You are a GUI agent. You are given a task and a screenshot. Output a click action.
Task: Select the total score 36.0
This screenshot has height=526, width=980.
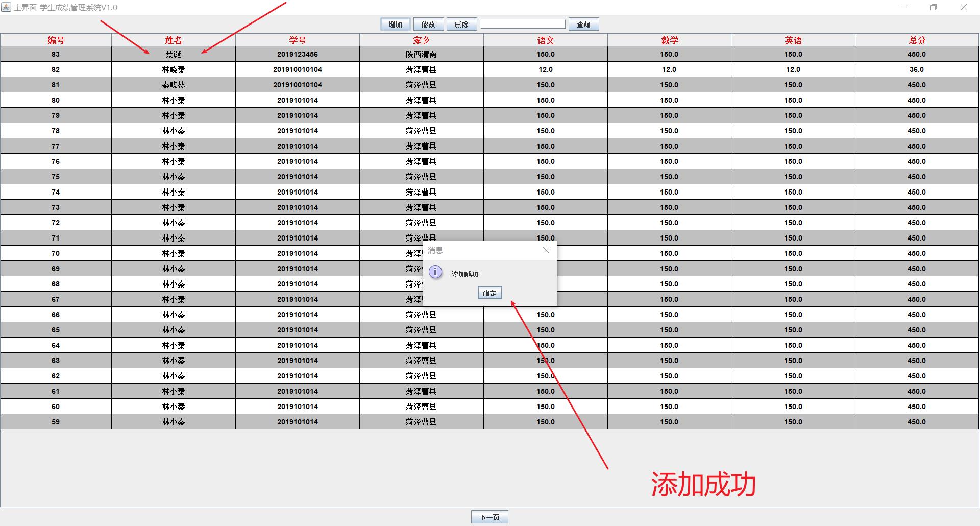[917, 69]
